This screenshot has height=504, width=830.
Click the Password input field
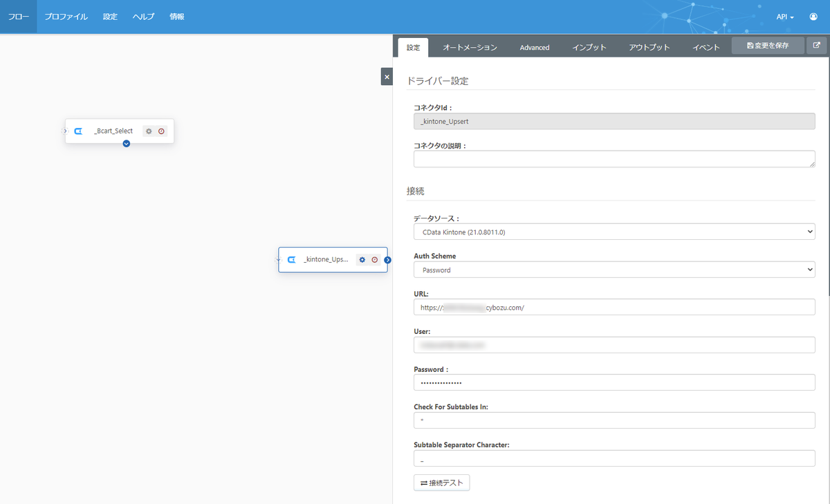614,382
